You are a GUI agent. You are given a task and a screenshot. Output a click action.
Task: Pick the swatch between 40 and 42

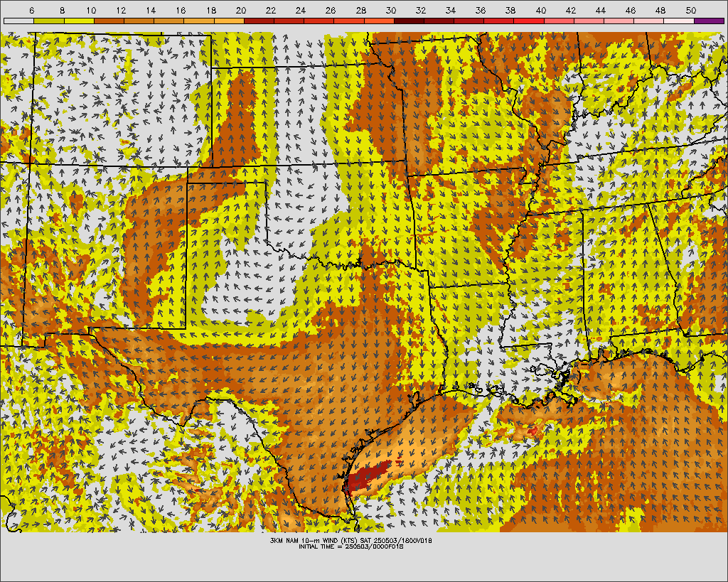(559, 21)
